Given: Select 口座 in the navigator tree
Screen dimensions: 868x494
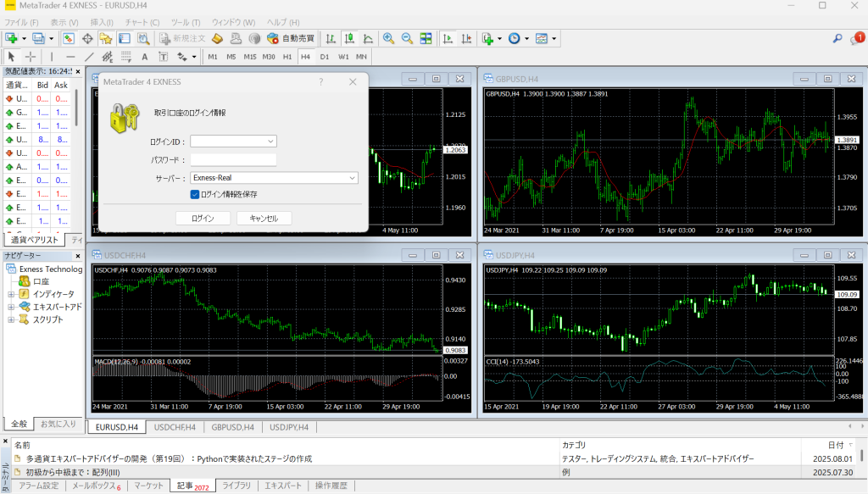Looking at the screenshot, I should pyautogui.click(x=41, y=281).
